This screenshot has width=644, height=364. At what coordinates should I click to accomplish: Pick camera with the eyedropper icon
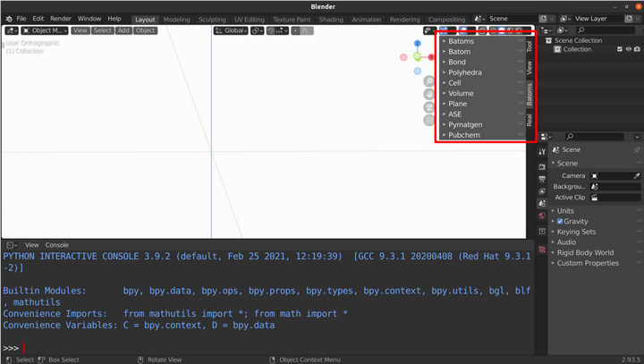(636, 176)
